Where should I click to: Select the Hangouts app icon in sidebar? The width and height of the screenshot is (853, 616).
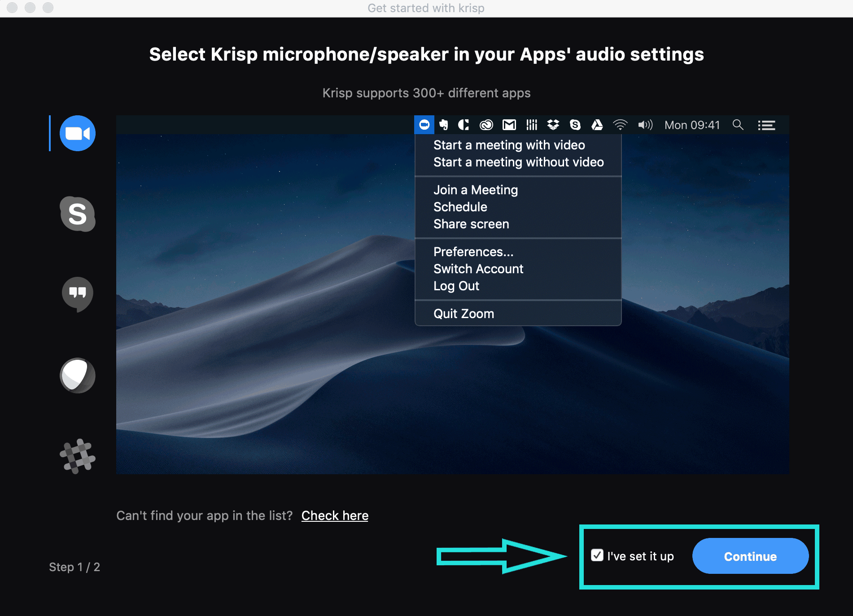tap(78, 294)
